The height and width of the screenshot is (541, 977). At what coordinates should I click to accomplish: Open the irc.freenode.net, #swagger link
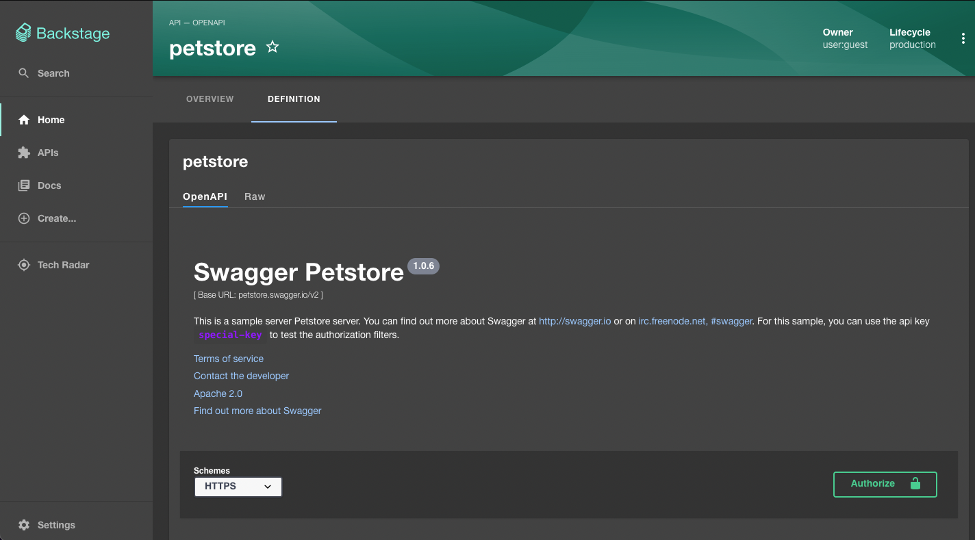(x=695, y=322)
